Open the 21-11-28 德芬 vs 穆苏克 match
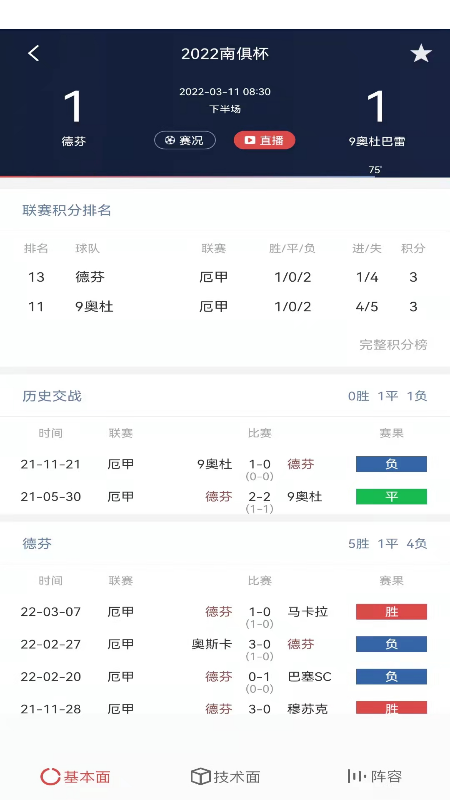 click(225, 709)
